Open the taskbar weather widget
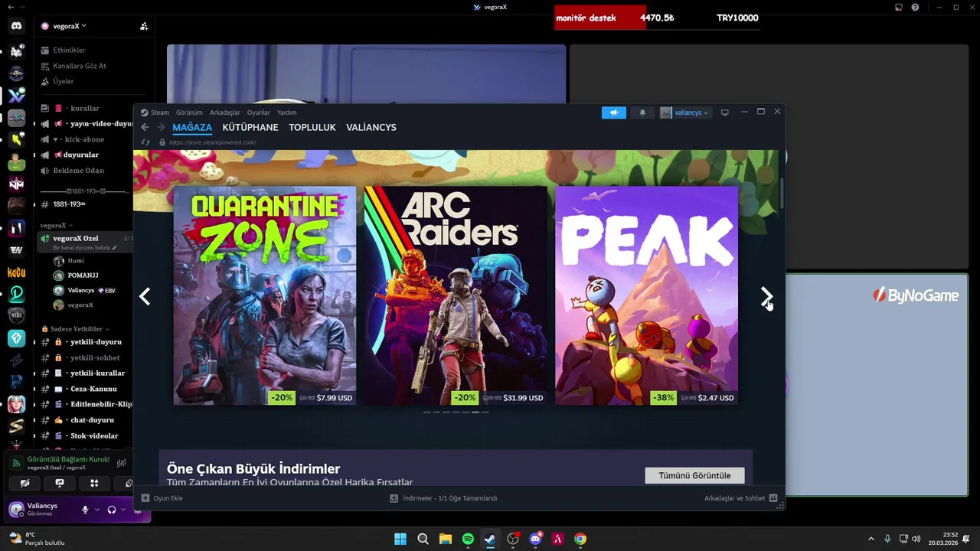This screenshot has height=551, width=980. 36,539
